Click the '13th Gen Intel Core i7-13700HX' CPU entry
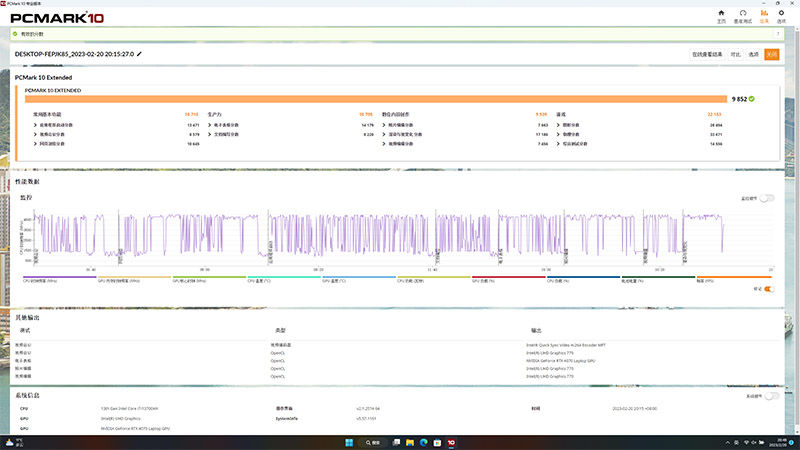 coord(130,409)
